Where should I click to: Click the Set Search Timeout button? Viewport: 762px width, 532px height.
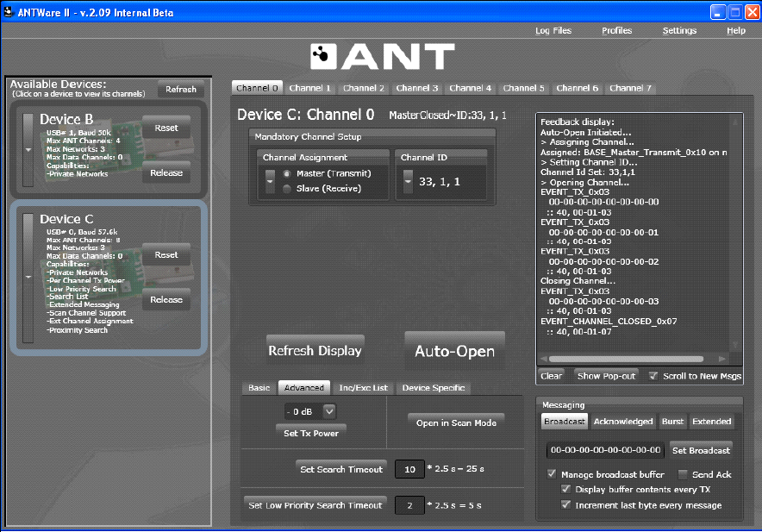pyautogui.click(x=341, y=469)
